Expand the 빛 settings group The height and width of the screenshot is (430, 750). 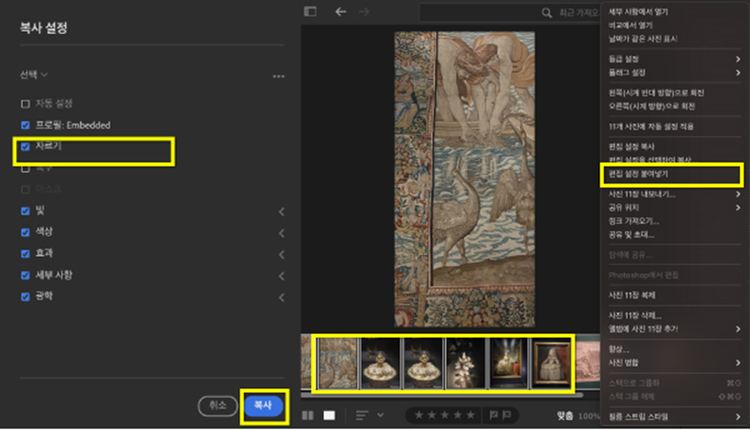[282, 211]
